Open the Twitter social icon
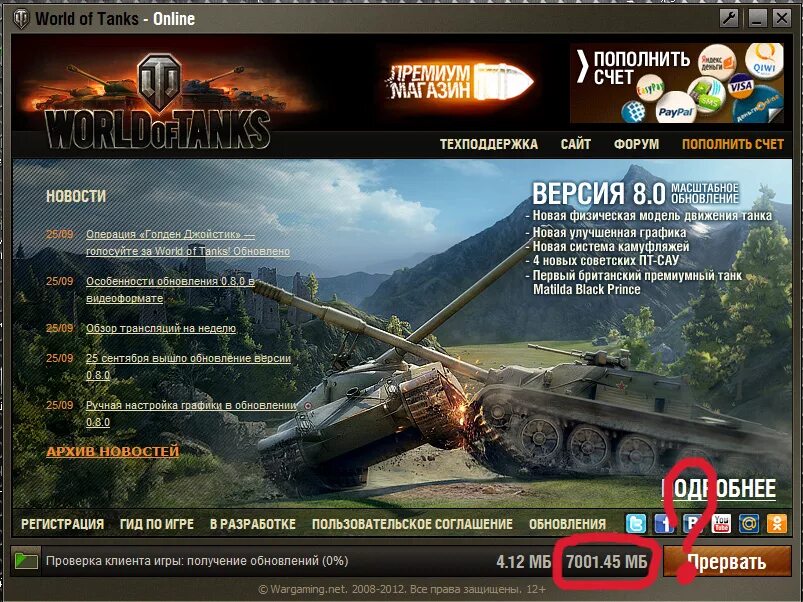The height and width of the screenshot is (602, 803). pyautogui.click(x=636, y=524)
